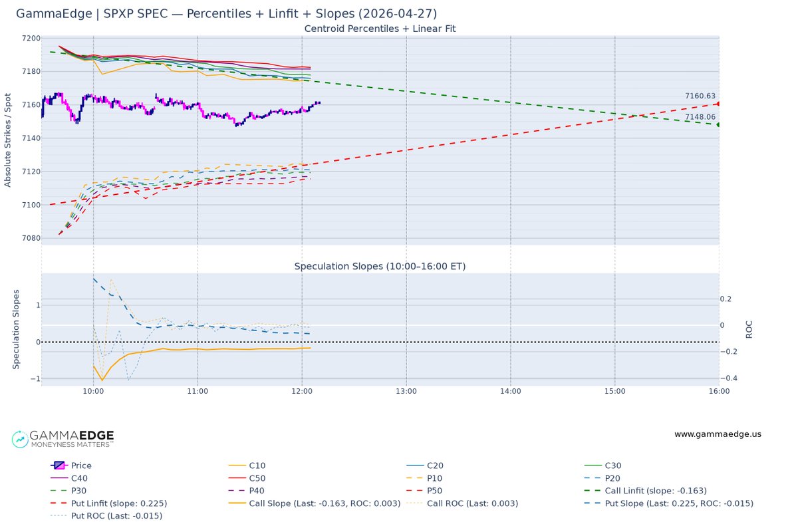Image resolution: width=798 pixels, height=532 pixels.
Task: Toggle Call Linfit (slope: -0.163) legend entry
Action: (x=645, y=491)
